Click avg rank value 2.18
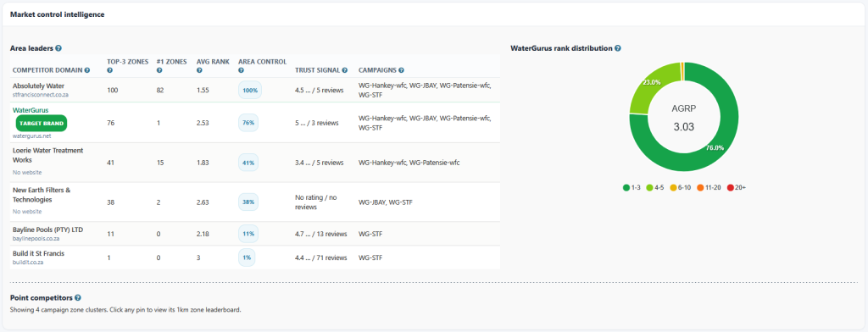Image resolution: width=868 pixels, height=332 pixels. 203,234
